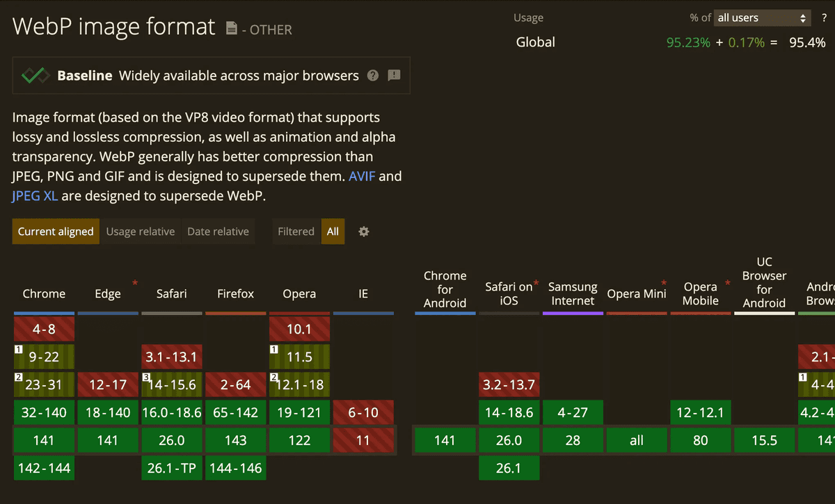Select the All browsers tab
The width and height of the screenshot is (835, 504).
point(333,231)
